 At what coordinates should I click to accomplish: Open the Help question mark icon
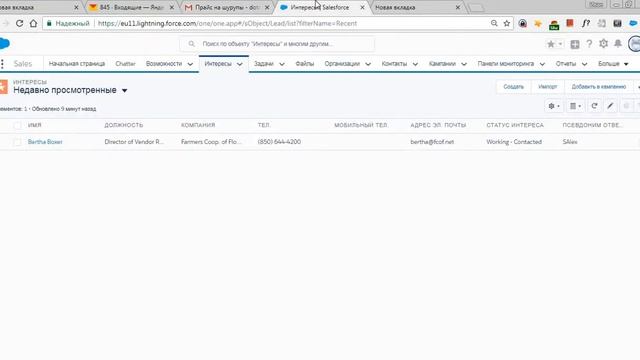point(589,44)
